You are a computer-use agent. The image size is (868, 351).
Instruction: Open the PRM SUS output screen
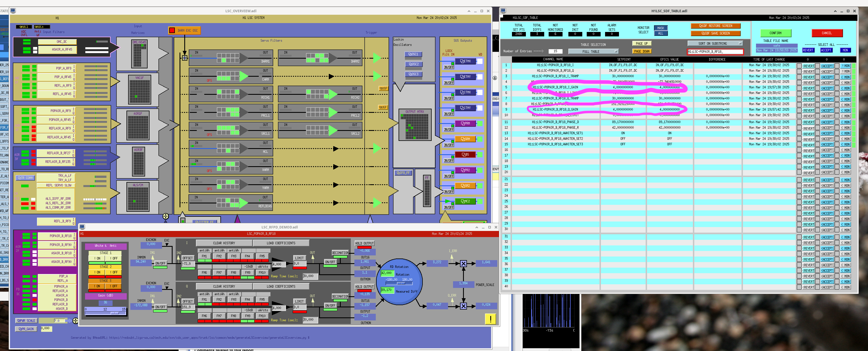point(465,123)
